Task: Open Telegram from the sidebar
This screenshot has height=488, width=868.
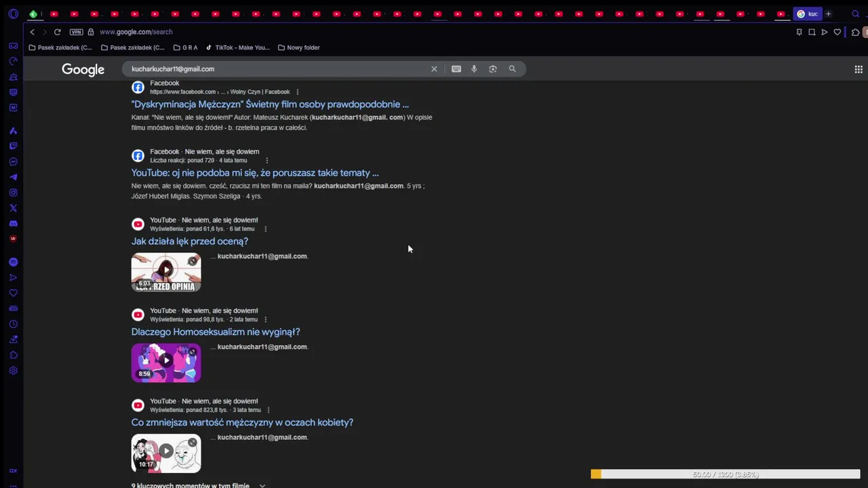Action: click(x=13, y=177)
